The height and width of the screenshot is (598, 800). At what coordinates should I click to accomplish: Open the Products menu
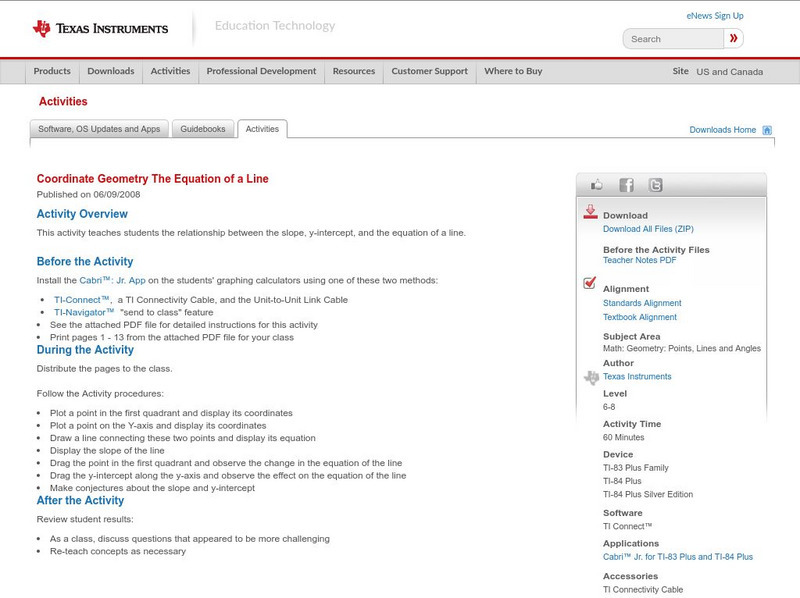coord(52,71)
